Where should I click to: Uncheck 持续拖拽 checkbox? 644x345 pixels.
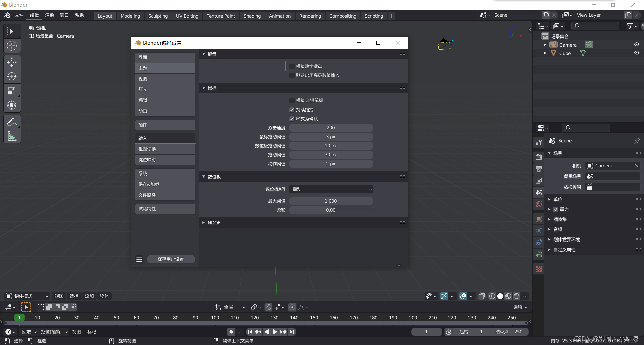292,110
